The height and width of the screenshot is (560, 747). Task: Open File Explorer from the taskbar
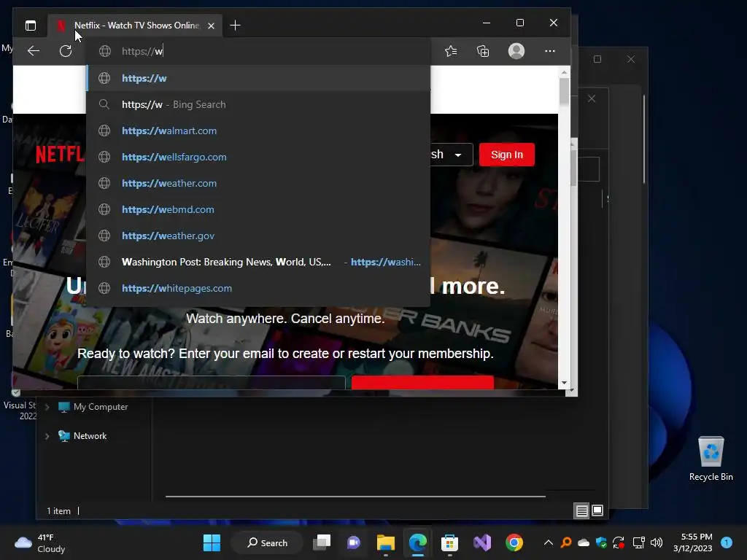coord(385,542)
